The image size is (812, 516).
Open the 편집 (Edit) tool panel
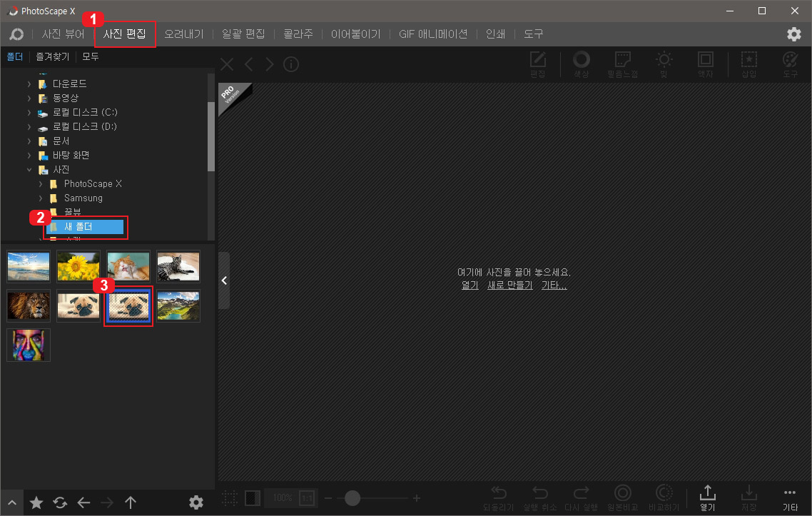coord(538,64)
